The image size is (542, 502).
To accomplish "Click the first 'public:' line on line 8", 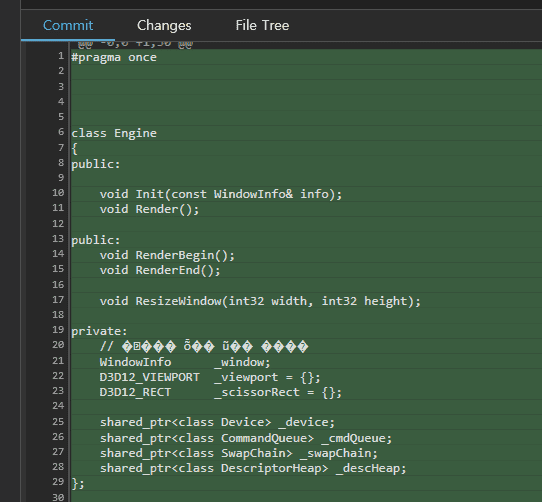I will (96, 164).
